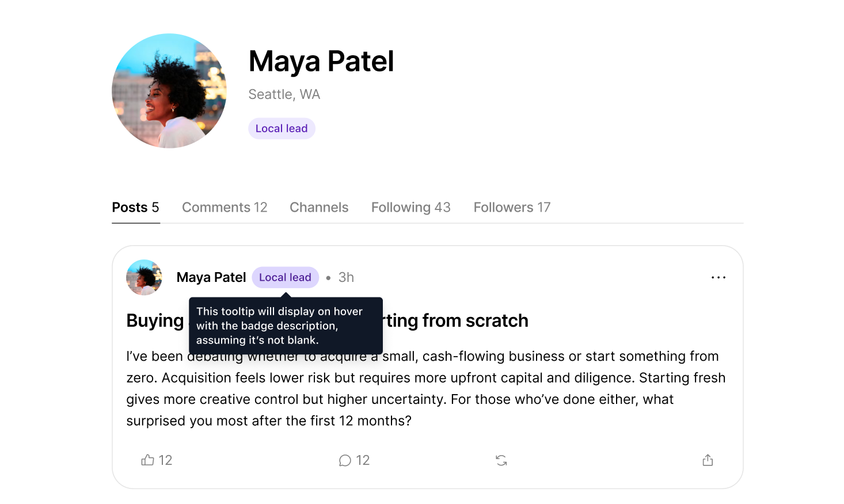Switch to the Comments 12 tab

pyautogui.click(x=225, y=207)
